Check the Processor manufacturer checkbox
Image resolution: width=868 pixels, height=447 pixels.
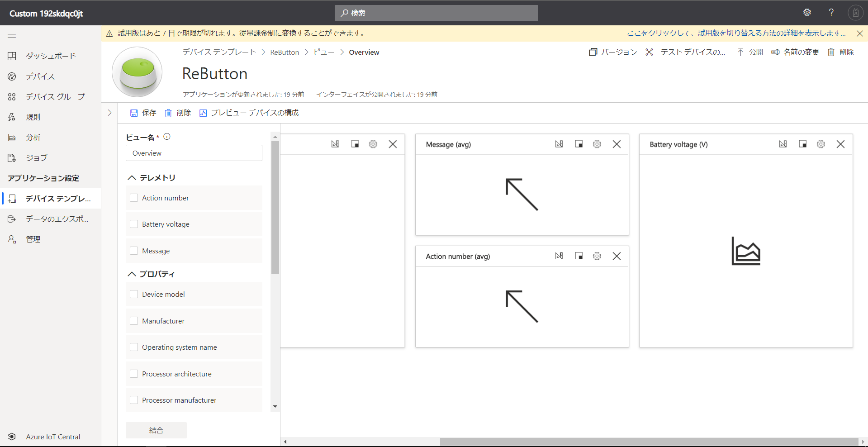coord(134,400)
